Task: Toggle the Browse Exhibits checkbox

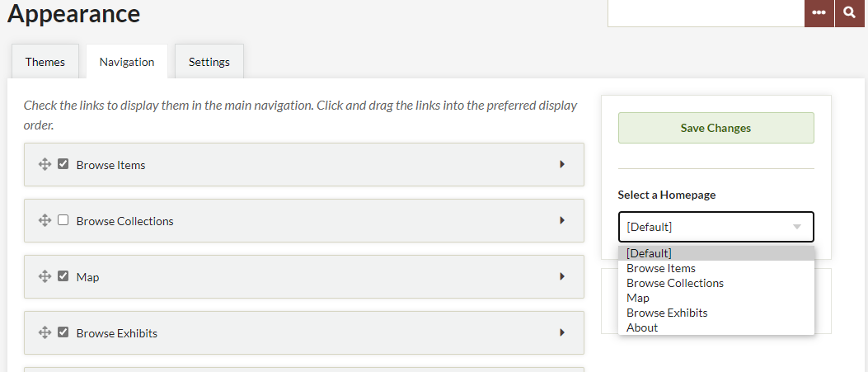Action: tap(63, 332)
